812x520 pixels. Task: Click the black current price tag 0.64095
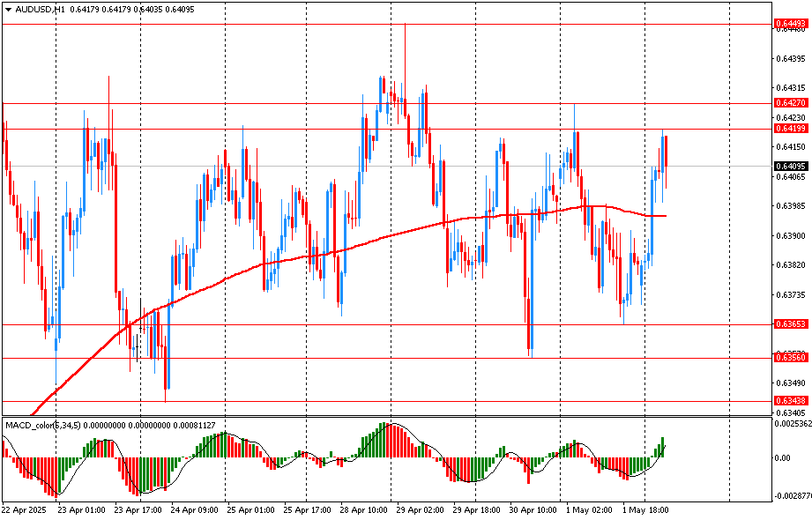point(790,167)
